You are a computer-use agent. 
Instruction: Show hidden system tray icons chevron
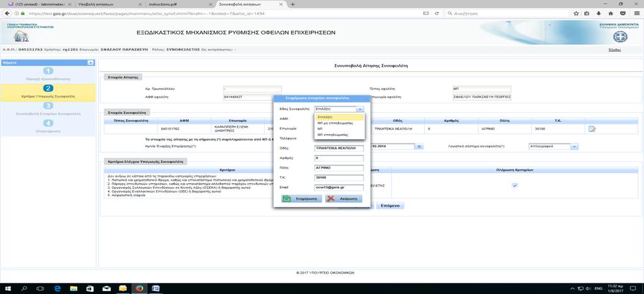573,288
